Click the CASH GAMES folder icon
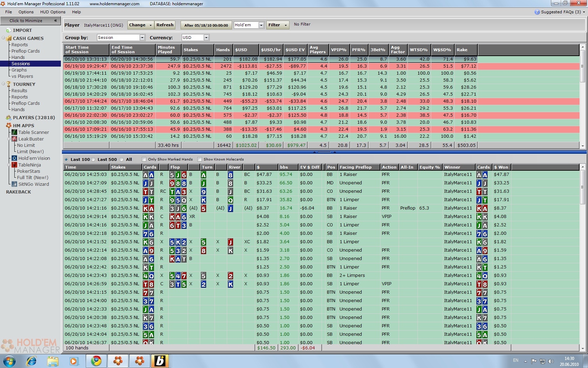This screenshot has height=368, width=588. click(x=8, y=38)
